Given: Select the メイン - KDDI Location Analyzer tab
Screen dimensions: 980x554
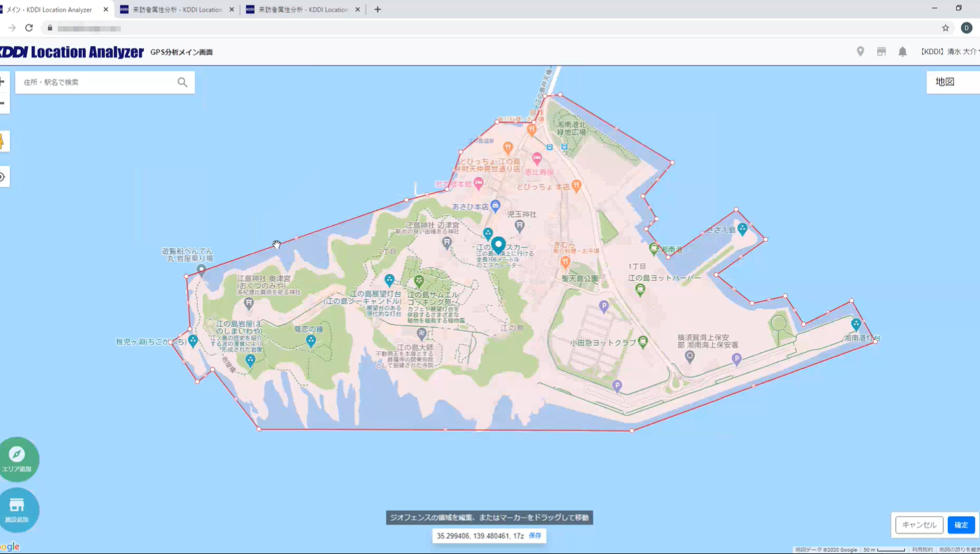Looking at the screenshot, I should point(49,10).
